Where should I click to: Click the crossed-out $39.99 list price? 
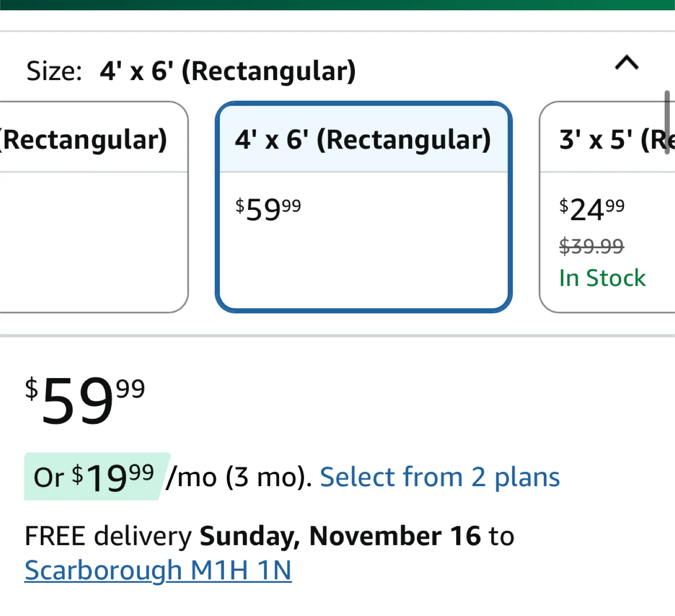coord(591,246)
